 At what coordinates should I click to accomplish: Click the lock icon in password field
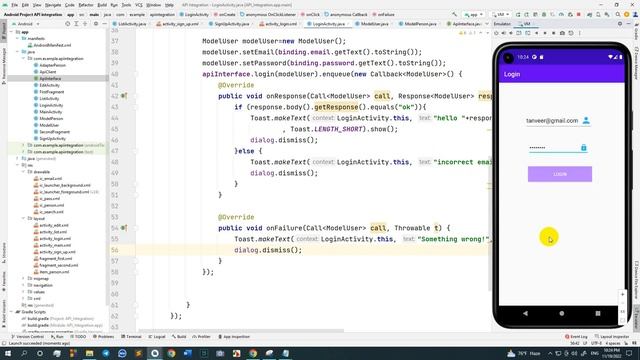[x=584, y=147]
